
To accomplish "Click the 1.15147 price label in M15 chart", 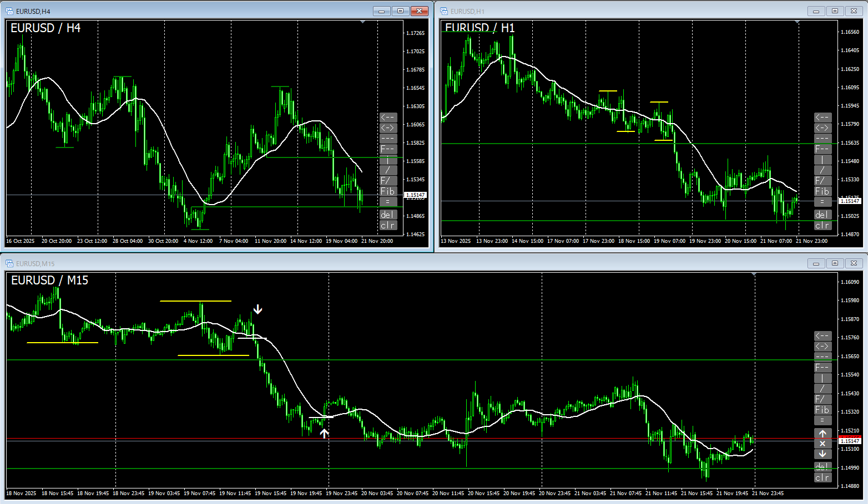I will (x=850, y=441).
